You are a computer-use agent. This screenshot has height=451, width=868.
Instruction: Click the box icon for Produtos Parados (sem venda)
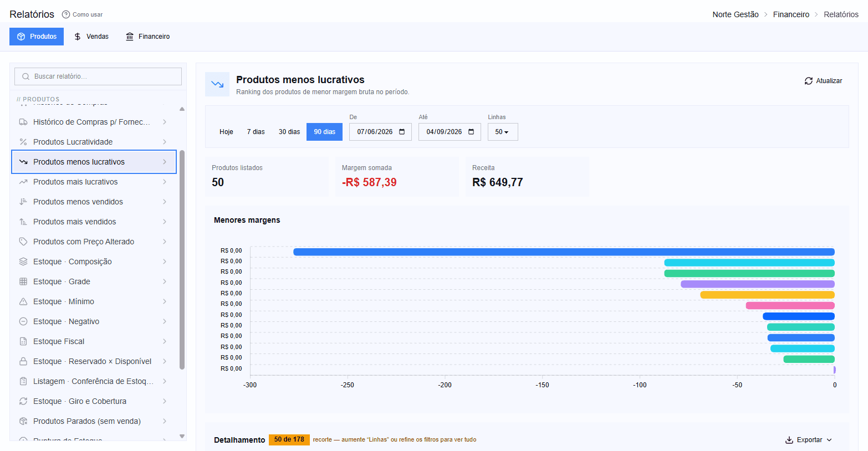click(23, 421)
